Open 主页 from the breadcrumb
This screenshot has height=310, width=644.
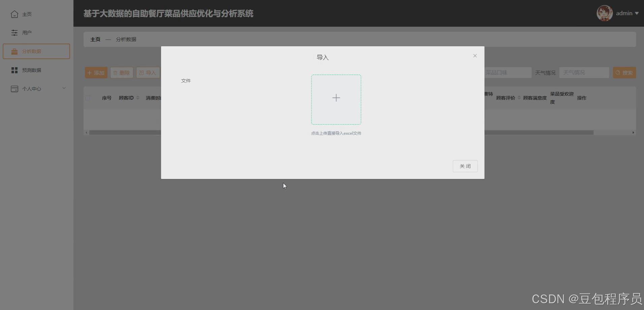tap(95, 39)
